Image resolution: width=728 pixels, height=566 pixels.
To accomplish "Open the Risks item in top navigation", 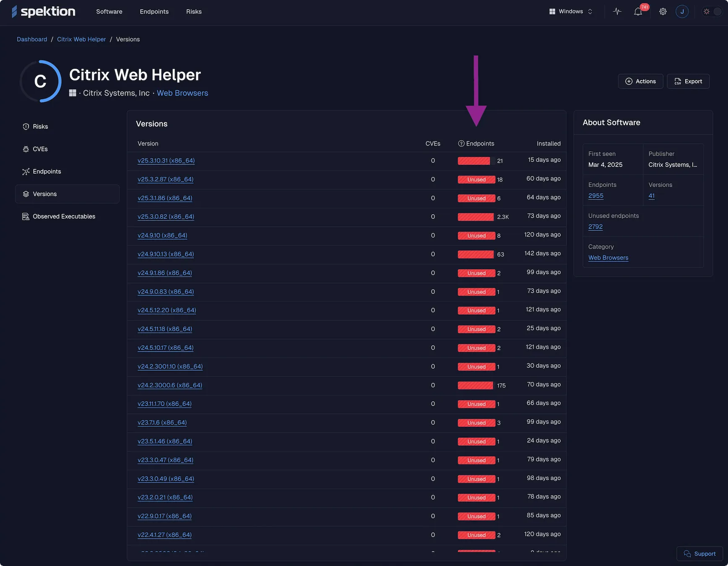I will click(194, 11).
